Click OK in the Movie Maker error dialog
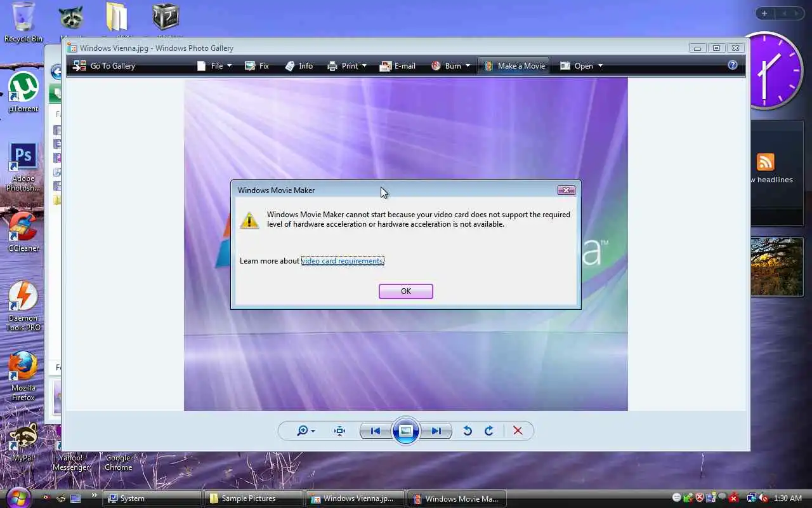 406,291
